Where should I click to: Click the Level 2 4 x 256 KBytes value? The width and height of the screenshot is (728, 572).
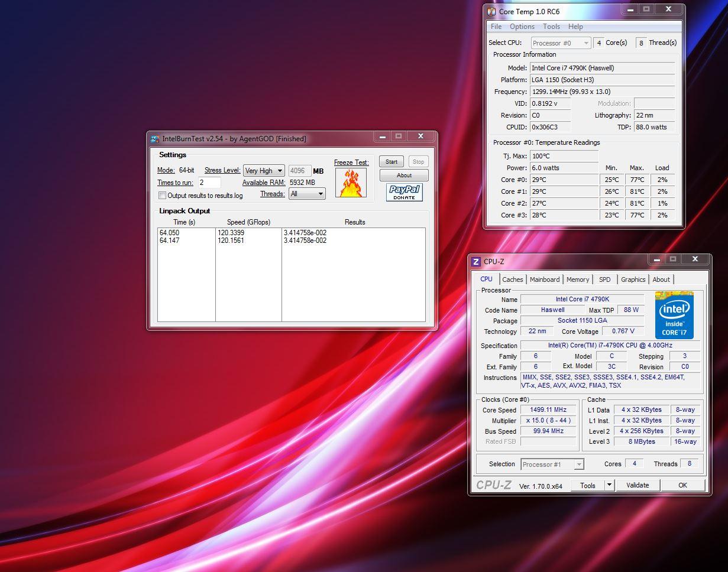coord(642,431)
